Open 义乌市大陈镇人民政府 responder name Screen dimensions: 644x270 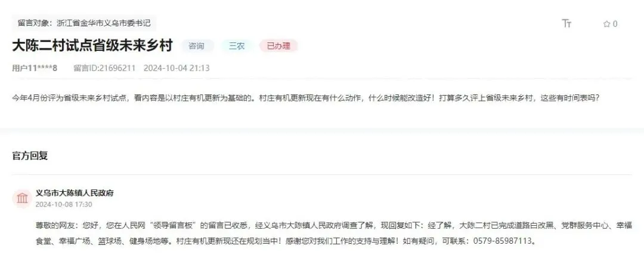[x=75, y=193]
